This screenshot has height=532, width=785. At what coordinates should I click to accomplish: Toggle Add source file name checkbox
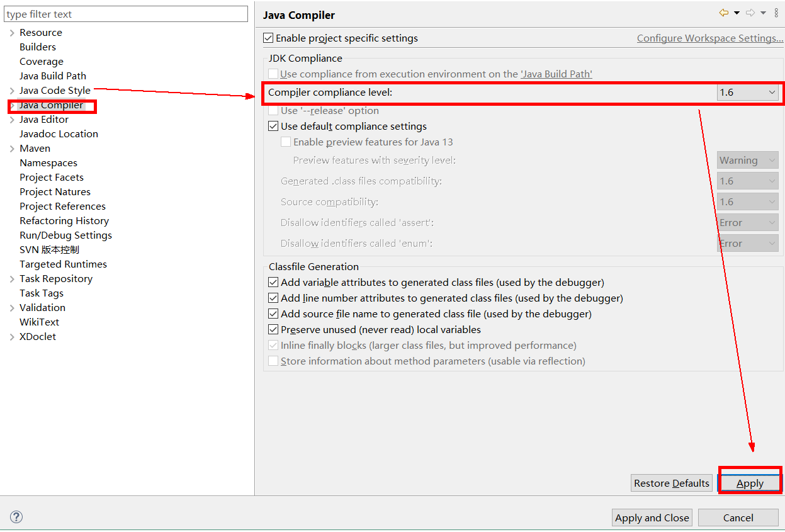click(273, 314)
